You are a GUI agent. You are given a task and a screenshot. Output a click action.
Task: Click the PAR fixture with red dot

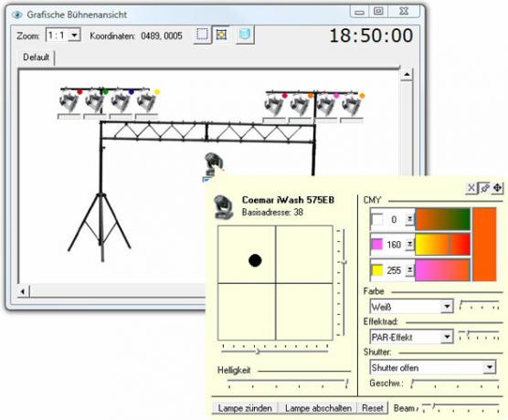pyautogui.click(x=69, y=101)
